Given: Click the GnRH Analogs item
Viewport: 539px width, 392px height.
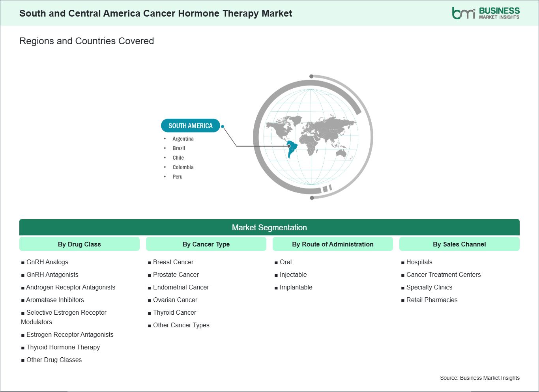Looking at the screenshot, I should click(x=47, y=262).
